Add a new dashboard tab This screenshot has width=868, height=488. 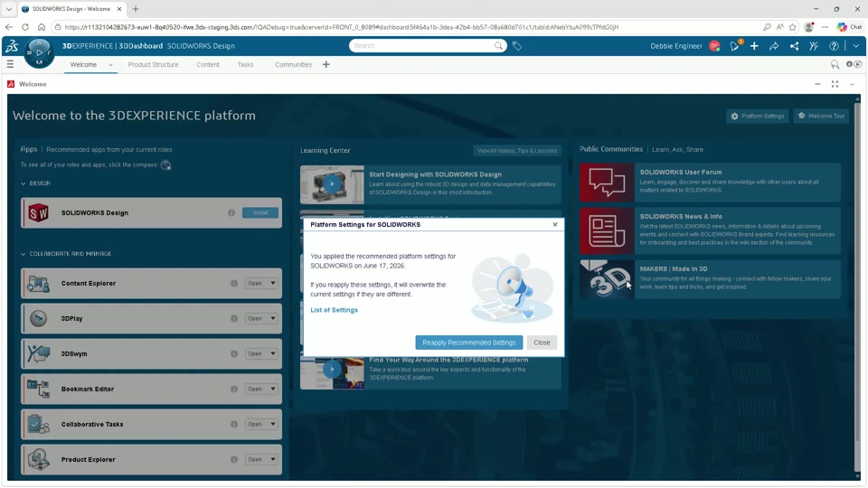[x=326, y=65]
